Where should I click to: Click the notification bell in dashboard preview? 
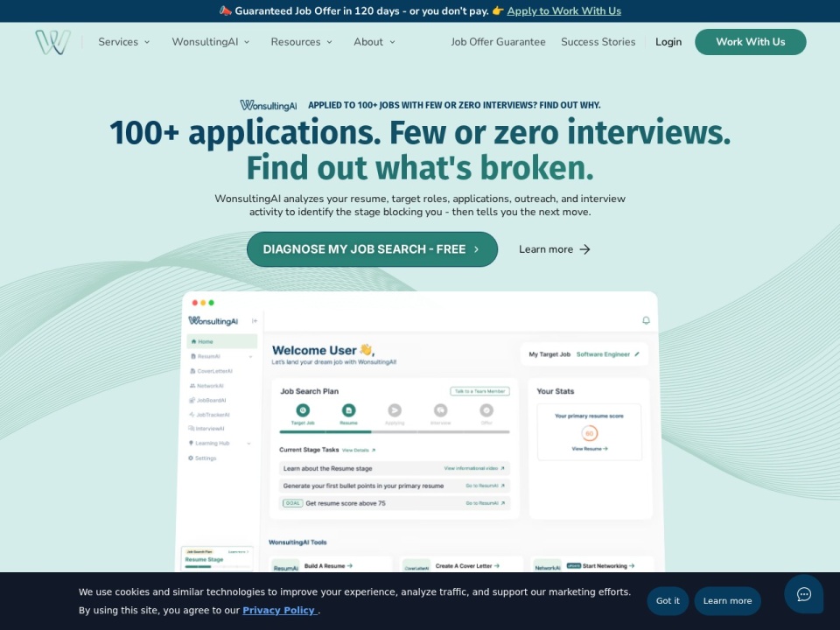point(646,320)
